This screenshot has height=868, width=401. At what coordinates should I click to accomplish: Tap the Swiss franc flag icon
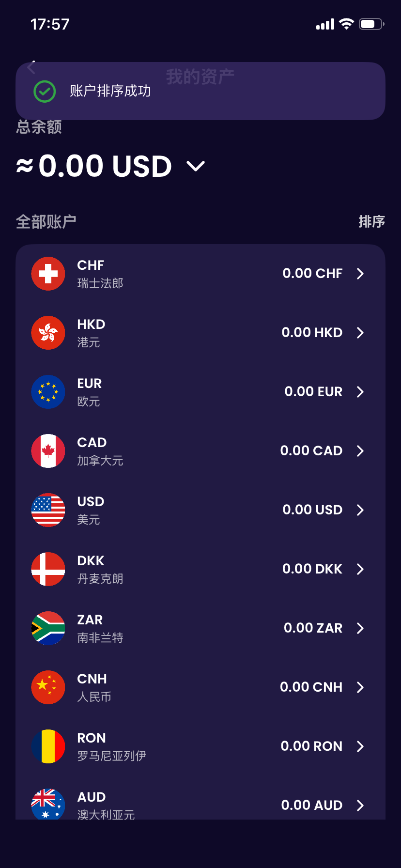tap(48, 274)
